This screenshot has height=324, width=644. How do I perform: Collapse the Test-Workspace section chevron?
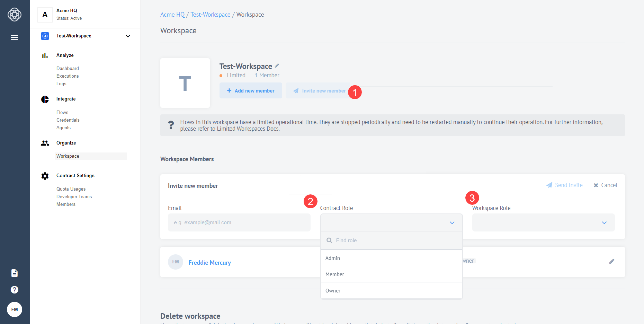pos(128,36)
